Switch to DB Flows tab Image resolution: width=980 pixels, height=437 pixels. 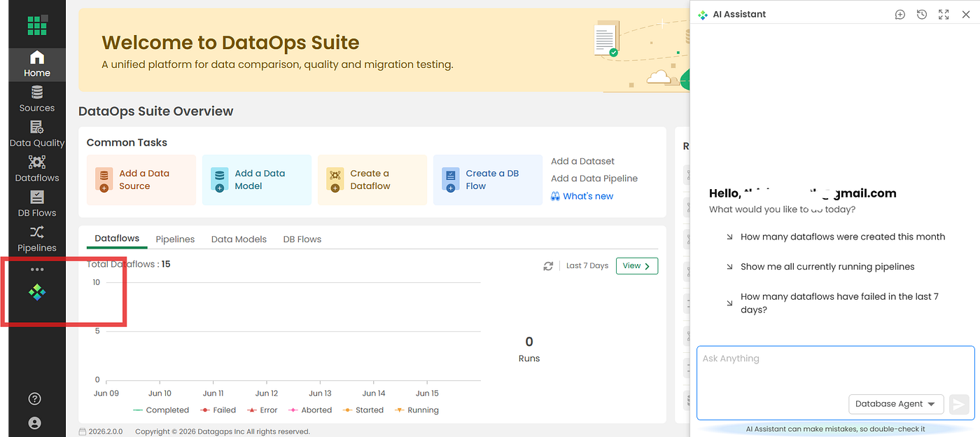pyautogui.click(x=302, y=240)
